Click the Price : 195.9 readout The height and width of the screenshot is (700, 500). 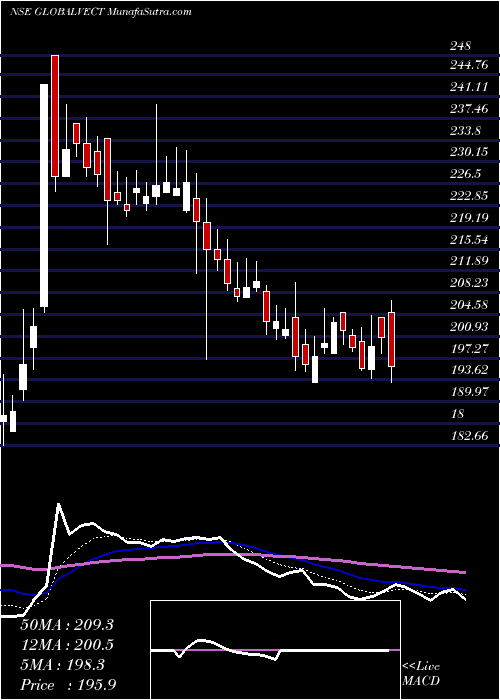68,685
